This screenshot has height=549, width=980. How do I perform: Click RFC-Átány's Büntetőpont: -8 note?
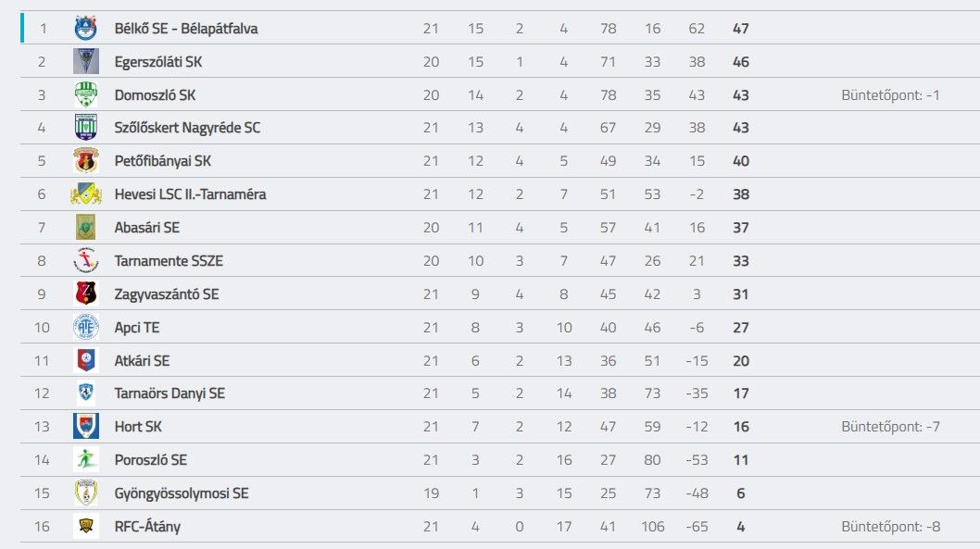[891, 527]
